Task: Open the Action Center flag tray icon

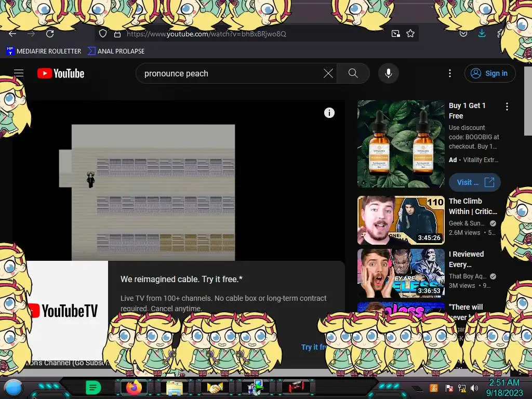Action: 449,388
